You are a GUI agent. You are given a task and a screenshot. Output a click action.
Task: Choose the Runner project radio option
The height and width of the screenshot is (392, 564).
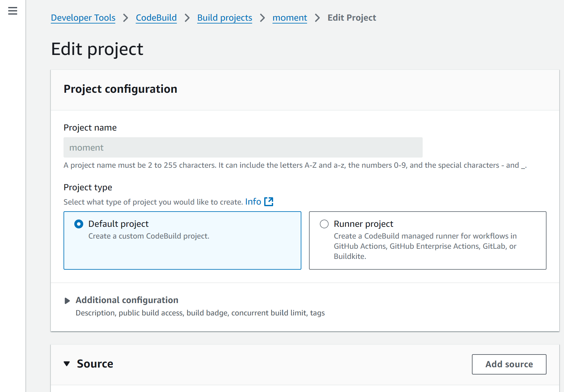click(x=324, y=224)
